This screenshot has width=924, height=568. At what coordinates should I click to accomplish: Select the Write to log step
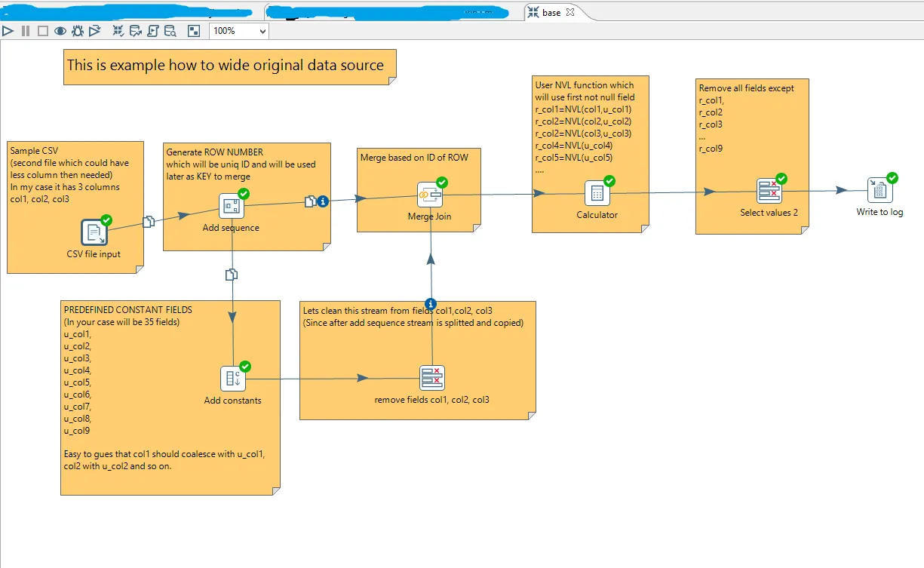pos(879,190)
